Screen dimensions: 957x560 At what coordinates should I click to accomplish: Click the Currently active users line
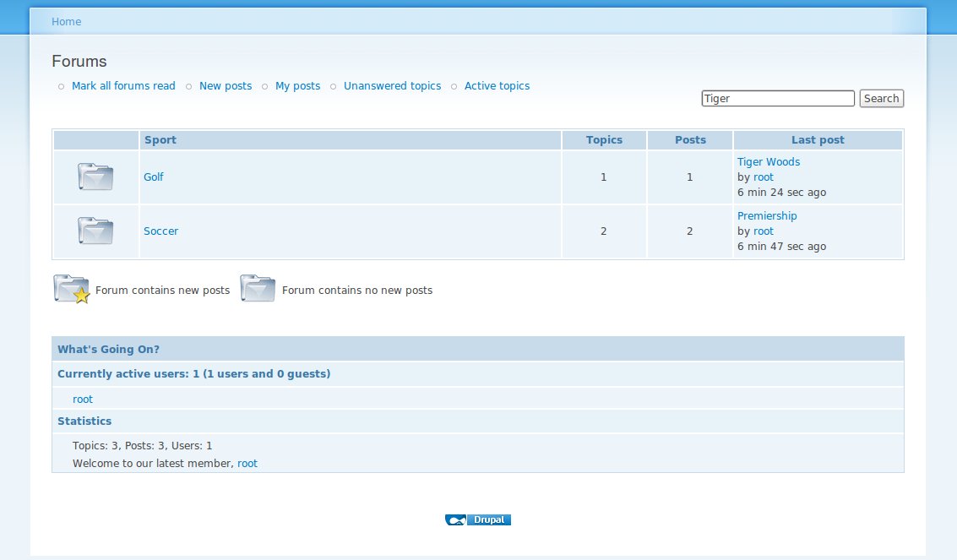tap(193, 374)
